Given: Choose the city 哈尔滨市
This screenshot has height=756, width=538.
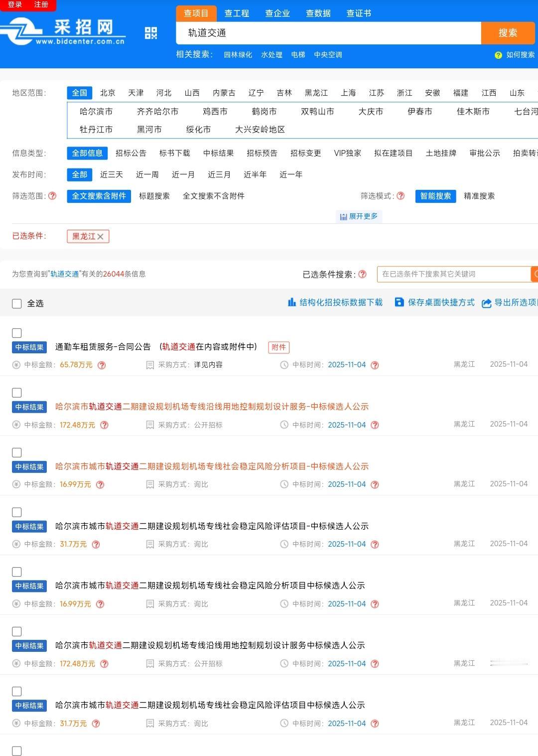Looking at the screenshot, I should (x=96, y=112).
